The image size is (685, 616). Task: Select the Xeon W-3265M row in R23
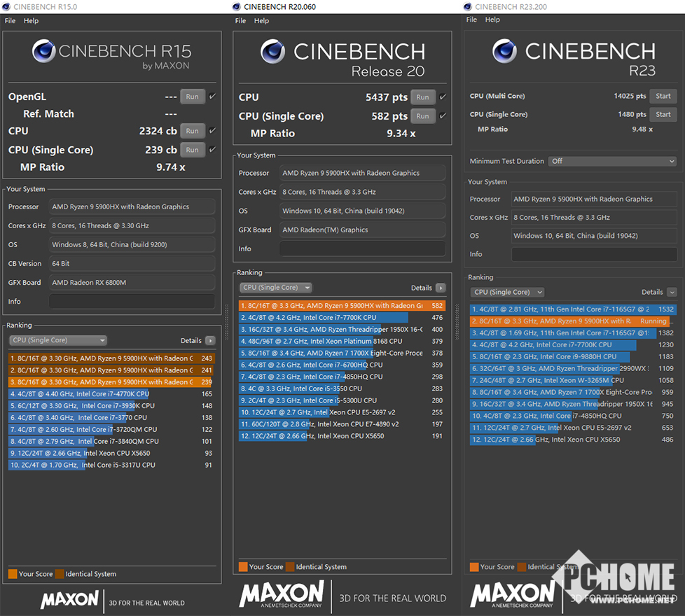[x=573, y=380]
